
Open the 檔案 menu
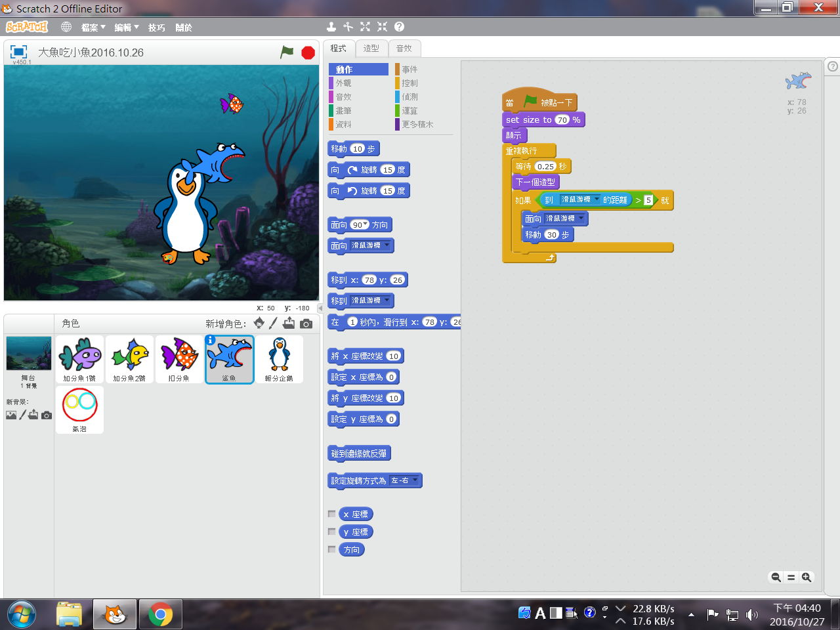click(93, 28)
